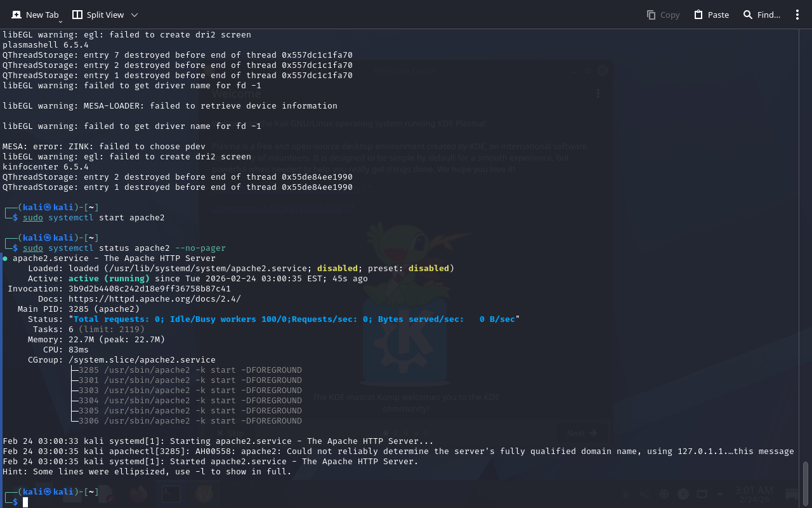Click the "kinfocenter 6.5.4" output line
The image size is (812, 508).
coord(46,167)
